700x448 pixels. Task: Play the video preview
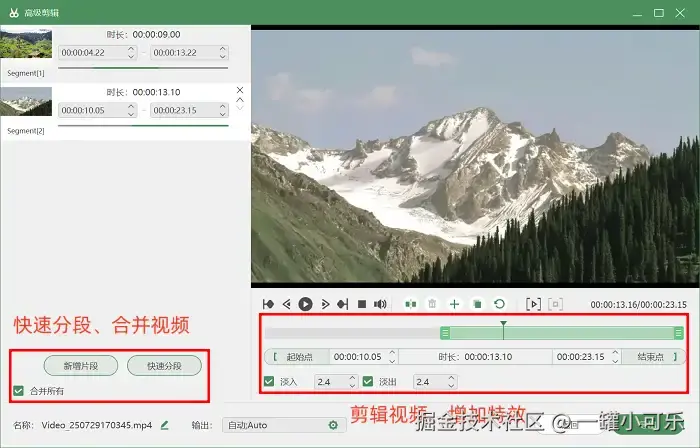pyautogui.click(x=305, y=304)
